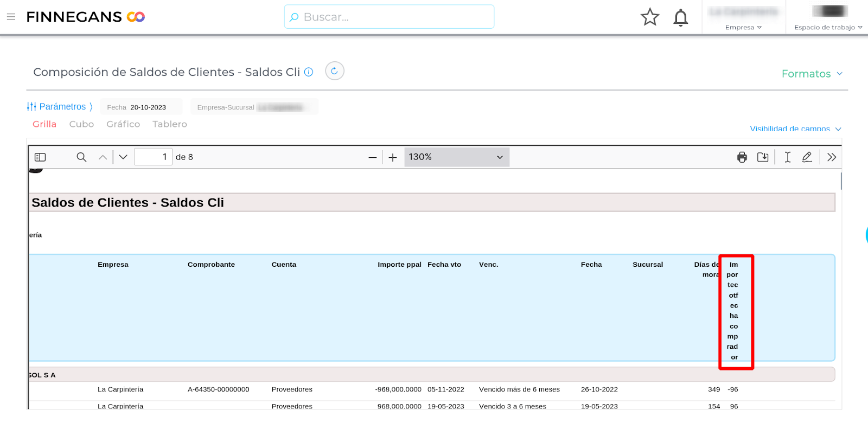This screenshot has width=868, height=429.
Task: Download the PDF document
Action: [x=763, y=157]
